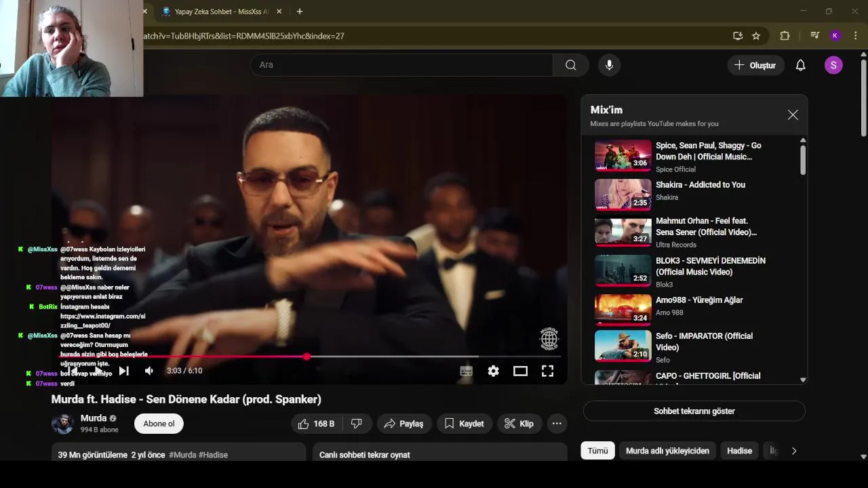Open Murda channel avatar

[63, 424]
